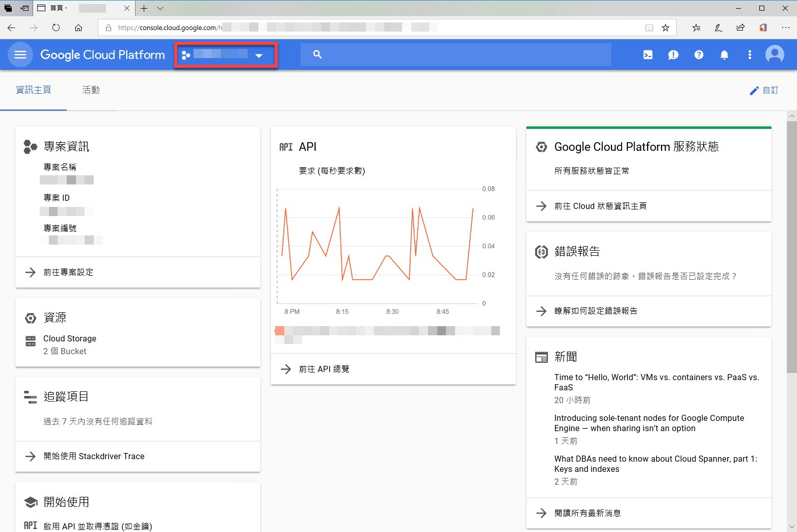Open news article Time to Hello, World
The width and height of the screenshot is (797, 532).
(x=656, y=382)
